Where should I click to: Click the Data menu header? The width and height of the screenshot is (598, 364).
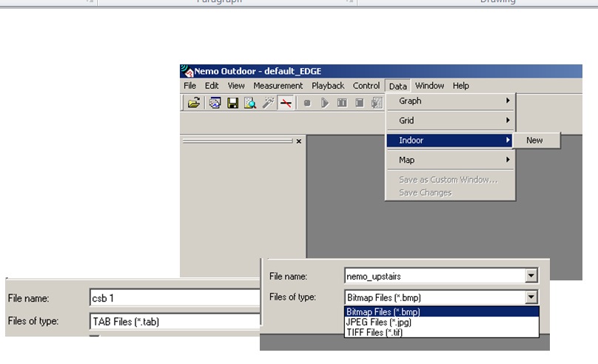tap(397, 86)
